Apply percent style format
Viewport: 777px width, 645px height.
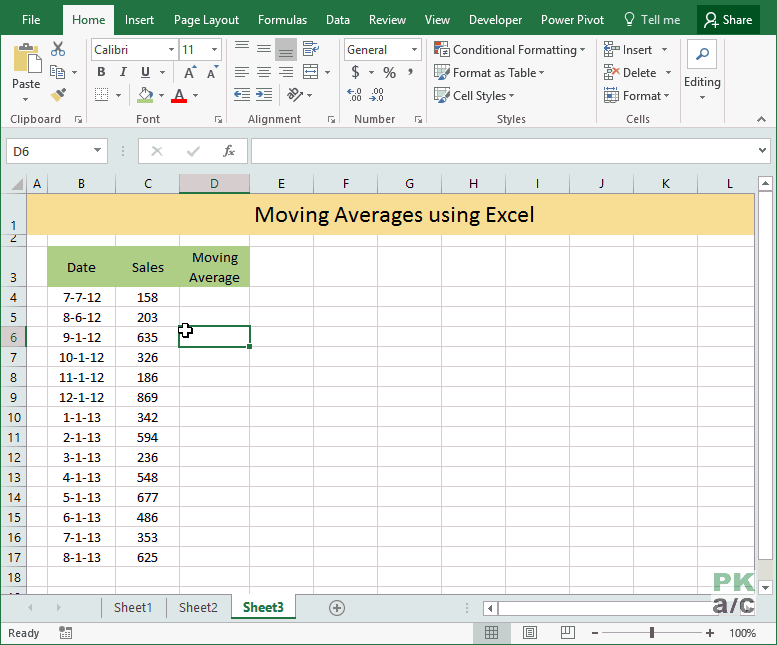(x=389, y=73)
